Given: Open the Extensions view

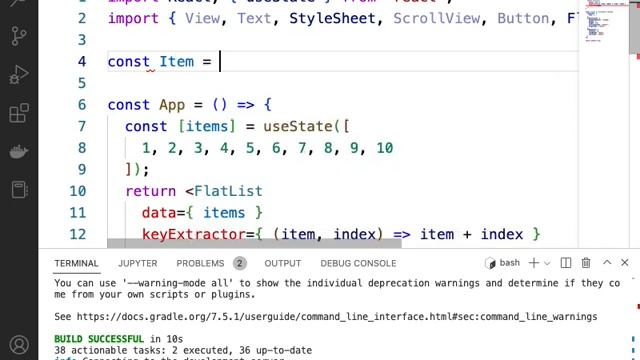Looking at the screenshot, I should point(19,113).
